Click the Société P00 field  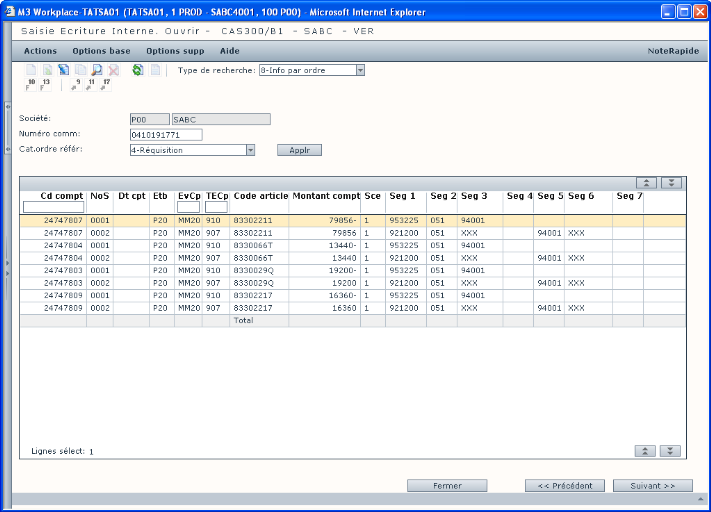tap(150, 119)
